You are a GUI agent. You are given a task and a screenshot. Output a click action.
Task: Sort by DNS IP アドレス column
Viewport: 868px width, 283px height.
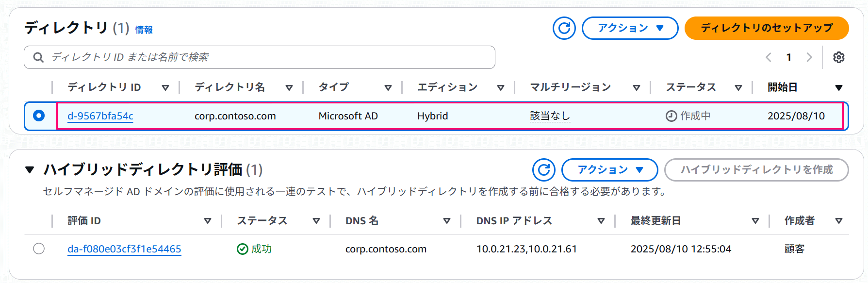pyautogui.click(x=601, y=221)
